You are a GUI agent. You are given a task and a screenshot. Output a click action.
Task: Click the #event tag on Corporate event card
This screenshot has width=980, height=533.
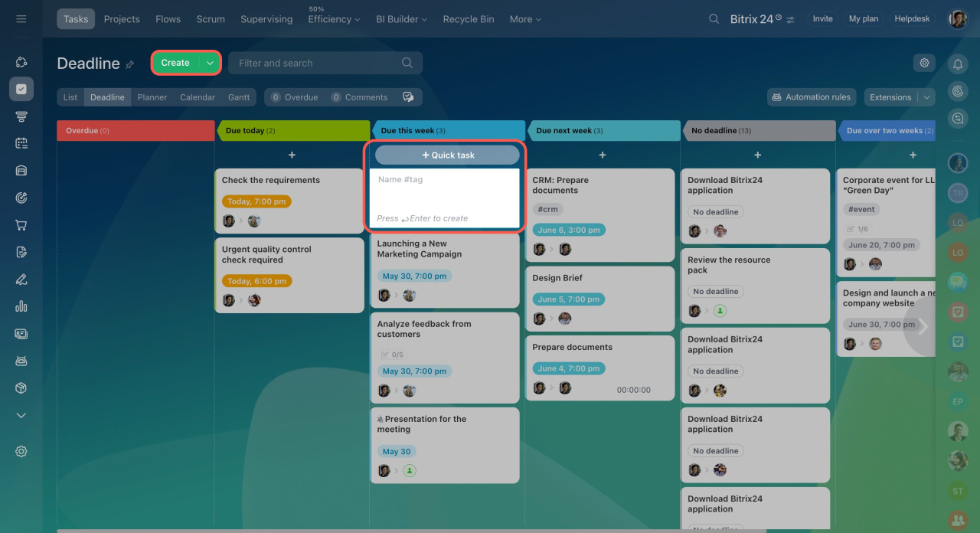[862, 209]
